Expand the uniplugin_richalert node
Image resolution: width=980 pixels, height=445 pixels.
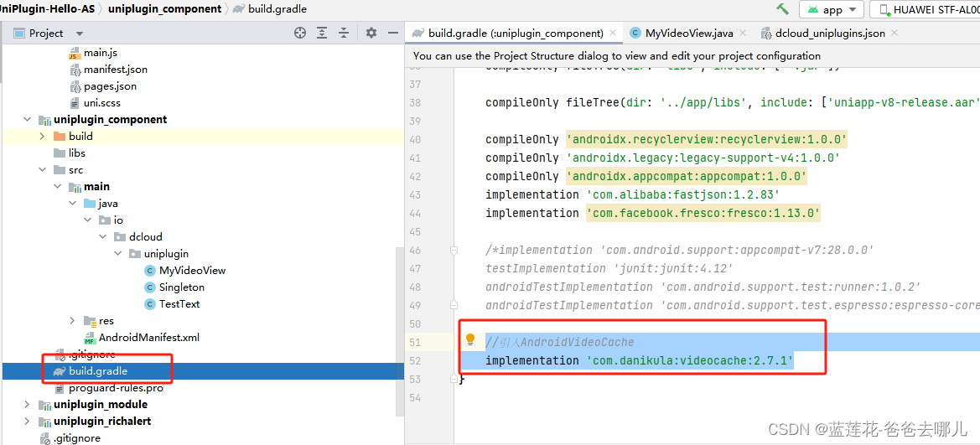[27, 422]
